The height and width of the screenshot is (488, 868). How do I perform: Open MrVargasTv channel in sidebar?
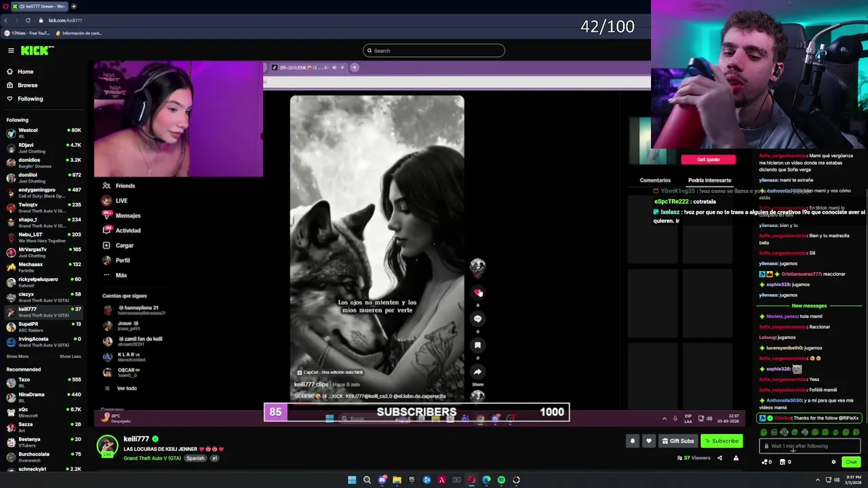point(43,252)
